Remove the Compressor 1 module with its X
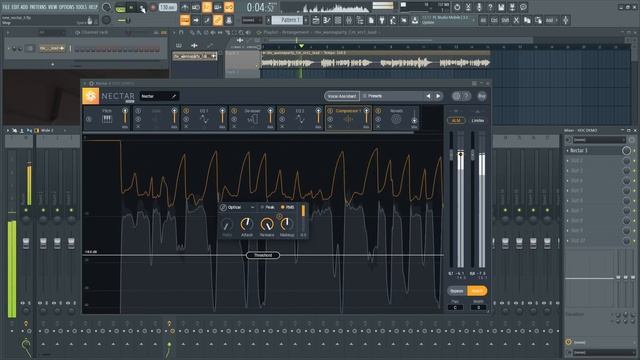 tap(330, 127)
